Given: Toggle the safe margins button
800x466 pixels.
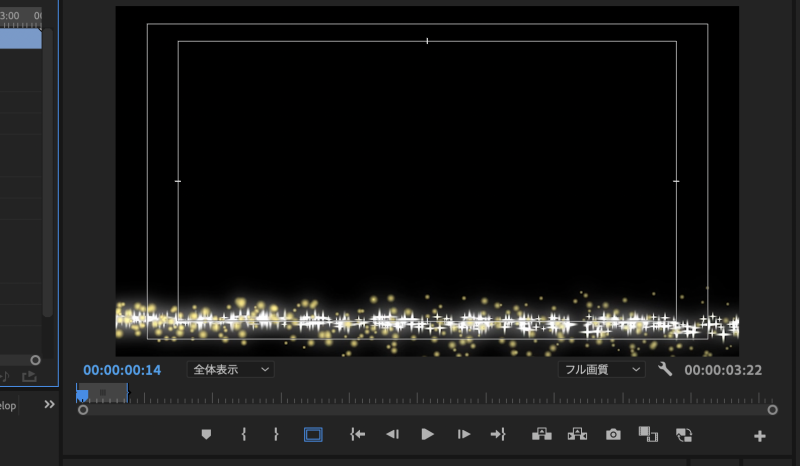Looking at the screenshot, I should [313, 435].
